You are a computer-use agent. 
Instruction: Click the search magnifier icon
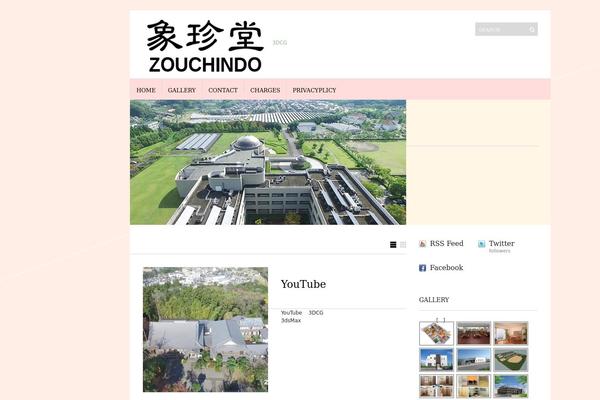532,30
